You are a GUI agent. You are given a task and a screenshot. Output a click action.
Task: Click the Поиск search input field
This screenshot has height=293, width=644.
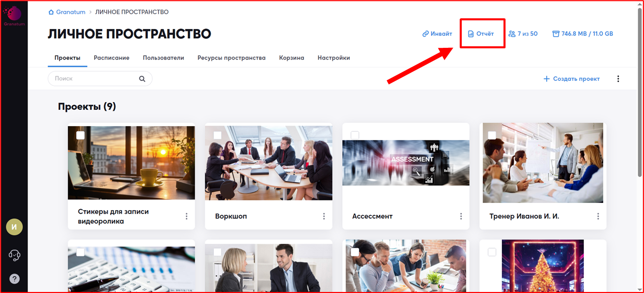(x=94, y=79)
